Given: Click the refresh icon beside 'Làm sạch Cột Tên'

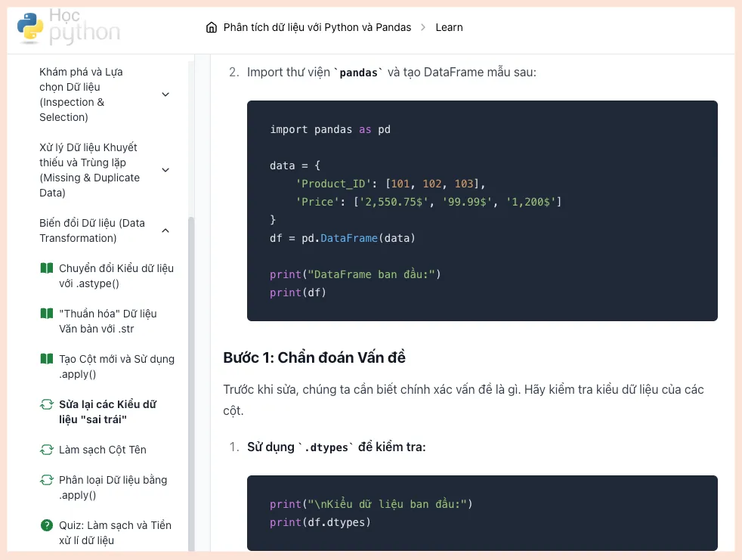Looking at the screenshot, I should coord(46,450).
